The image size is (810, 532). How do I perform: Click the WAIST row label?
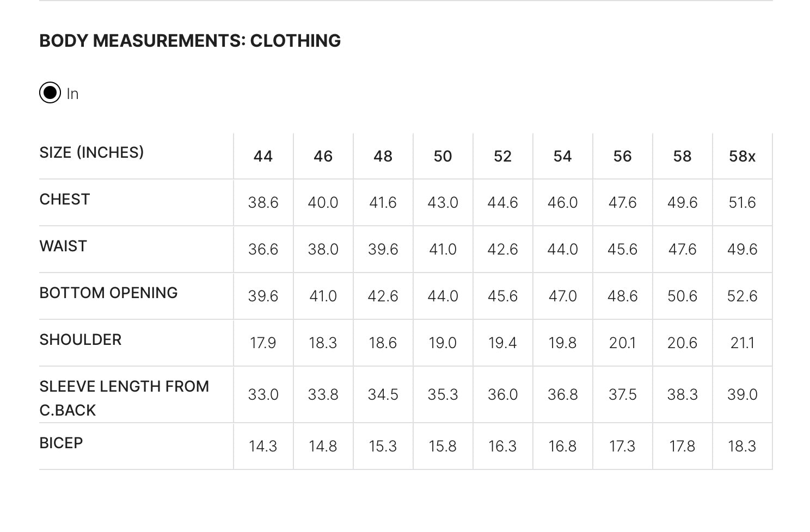pyautogui.click(x=63, y=246)
